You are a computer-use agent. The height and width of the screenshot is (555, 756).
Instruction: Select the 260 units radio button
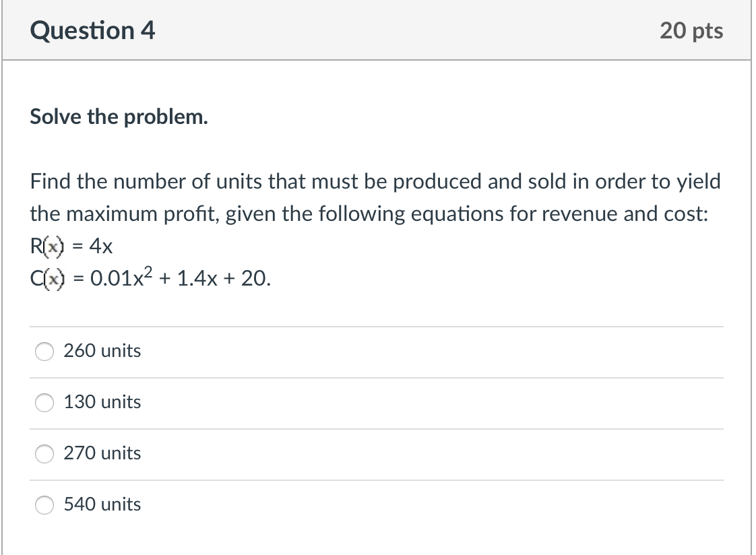coord(44,351)
